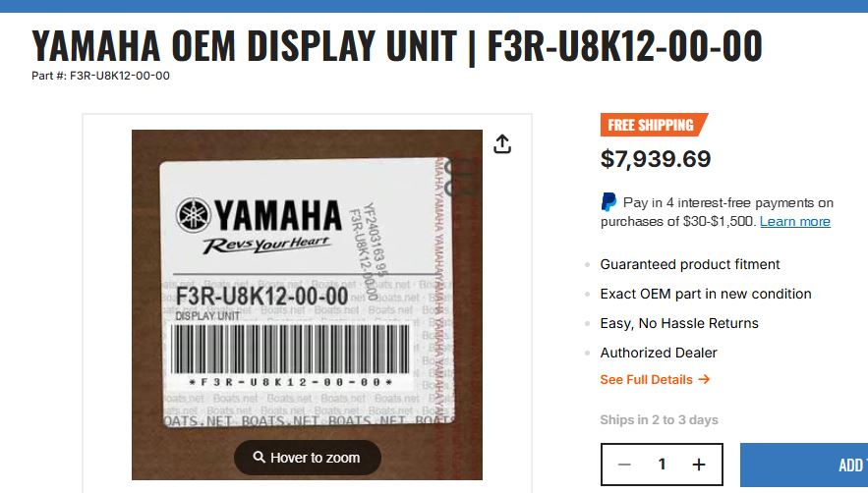Screen dimensions: 868x493
Task: Select the Part # text under the title
Action: [100, 76]
